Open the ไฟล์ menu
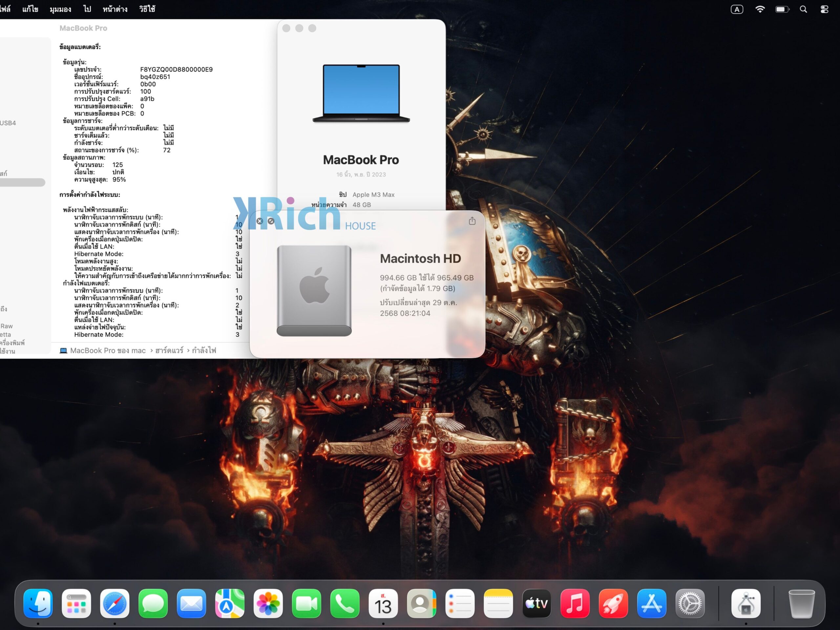Image resolution: width=840 pixels, height=630 pixels. click(x=5, y=9)
